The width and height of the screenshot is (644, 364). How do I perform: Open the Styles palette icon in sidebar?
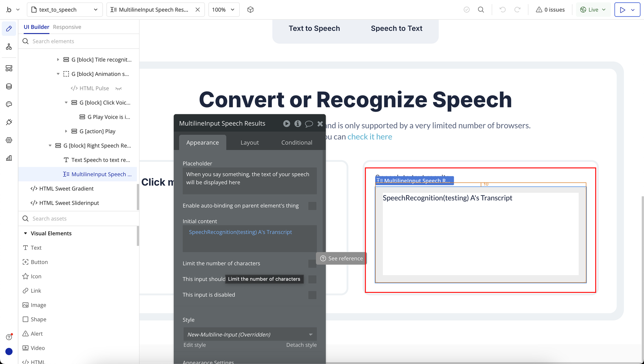coord(9,104)
